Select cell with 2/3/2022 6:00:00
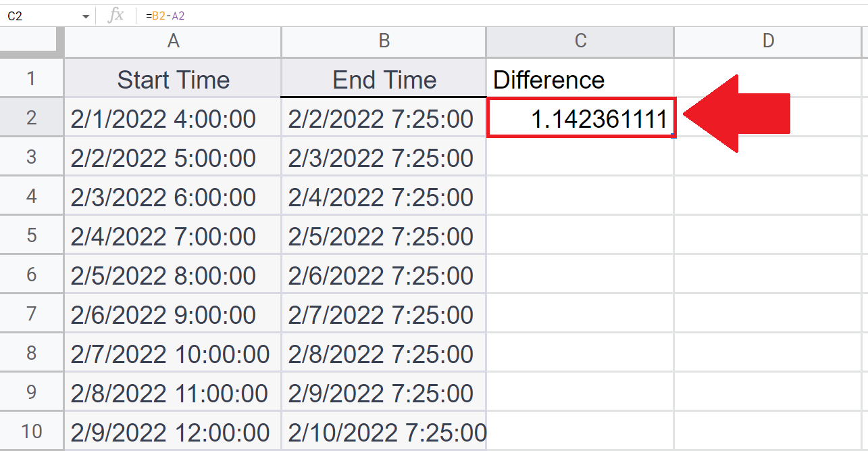This screenshot has width=868, height=451. coord(173,196)
